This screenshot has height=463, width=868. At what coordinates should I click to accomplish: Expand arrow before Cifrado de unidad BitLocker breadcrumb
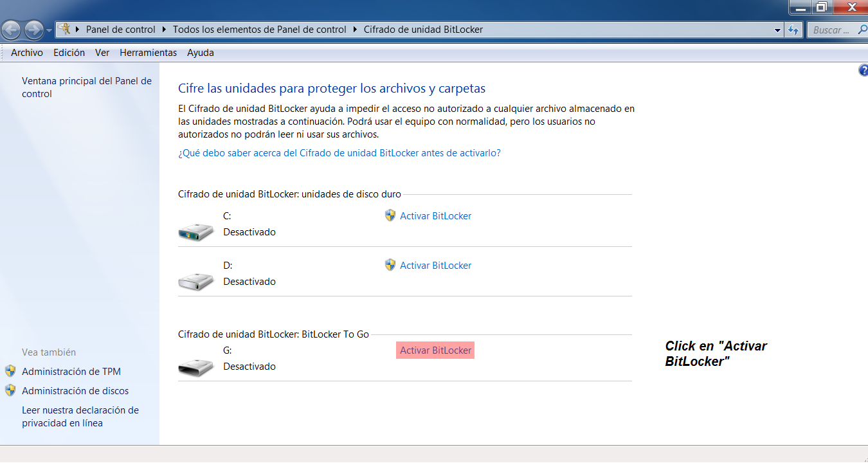pyautogui.click(x=356, y=30)
